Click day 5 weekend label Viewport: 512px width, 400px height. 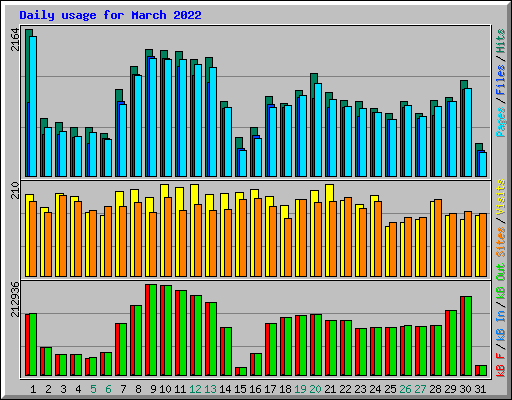point(93,389)
